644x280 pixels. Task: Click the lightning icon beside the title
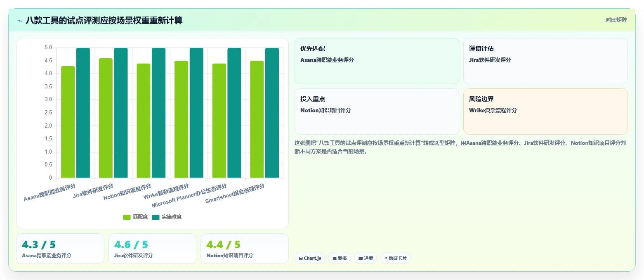click(x=20, y=20)
